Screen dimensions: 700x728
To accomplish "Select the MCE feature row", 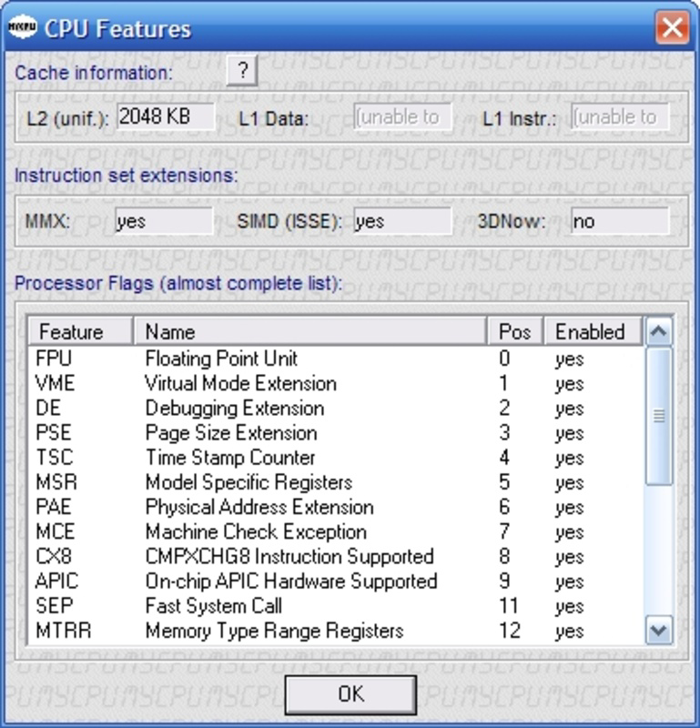I will [336, 531].
